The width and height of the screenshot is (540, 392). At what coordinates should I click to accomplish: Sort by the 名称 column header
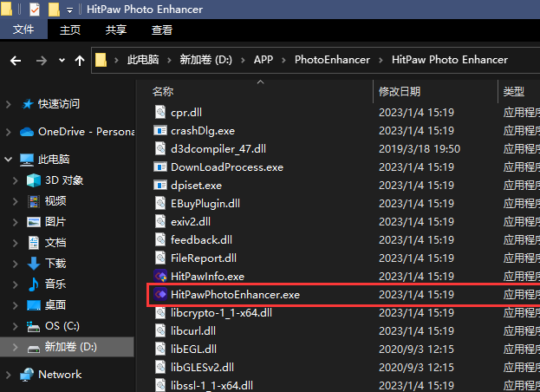tap(163, 92)
